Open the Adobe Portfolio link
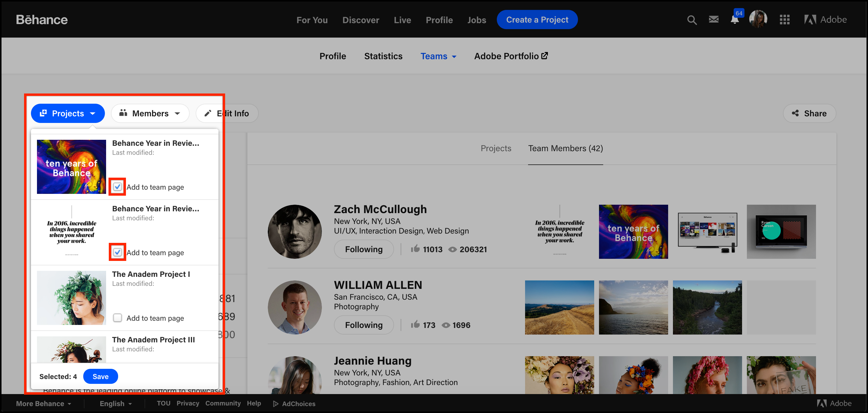 click(511, 56)
